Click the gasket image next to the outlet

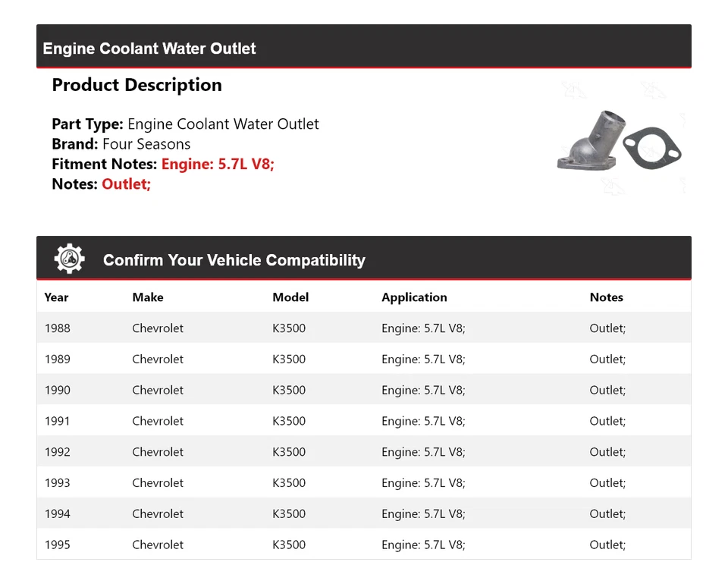coord(651,148)
